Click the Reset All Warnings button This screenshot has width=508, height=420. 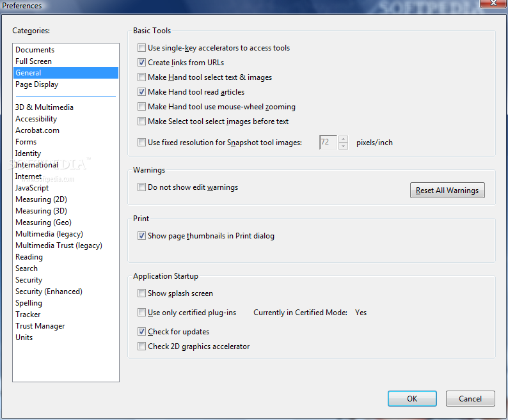point(447,190)
